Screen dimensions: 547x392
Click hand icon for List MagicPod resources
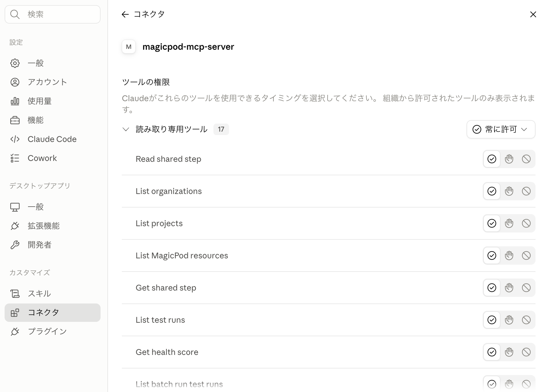(x=509, y=255)
